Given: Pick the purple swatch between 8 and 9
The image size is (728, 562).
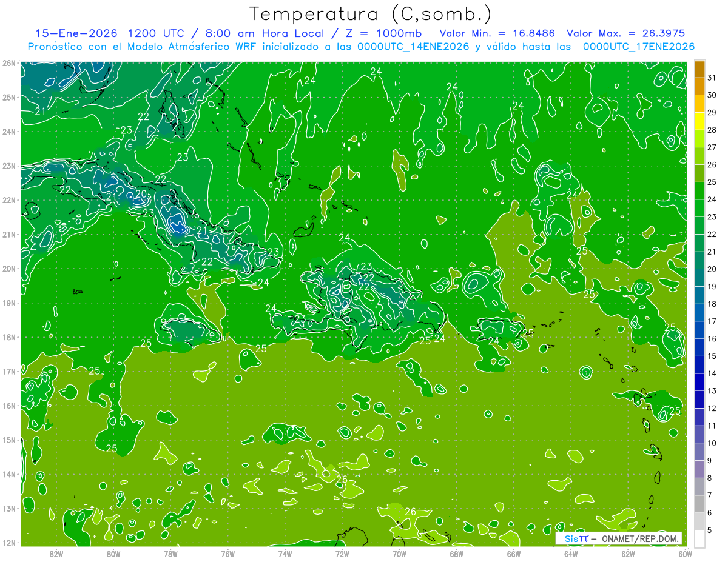Looking at the screenshot, I should point(700,469).
